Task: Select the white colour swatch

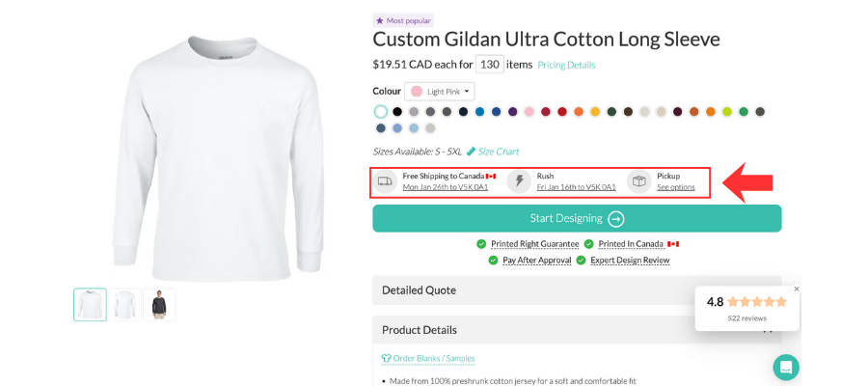Action: [381, 112]
